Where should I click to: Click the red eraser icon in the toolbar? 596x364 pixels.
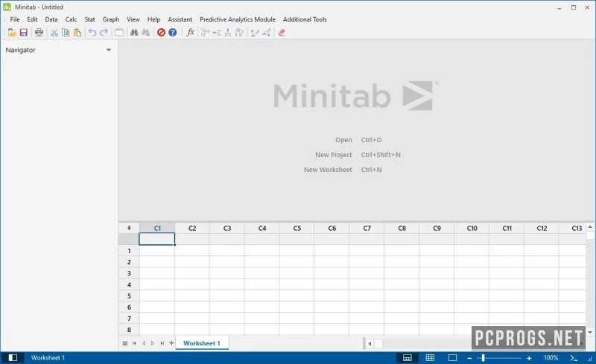pos(282,33)
